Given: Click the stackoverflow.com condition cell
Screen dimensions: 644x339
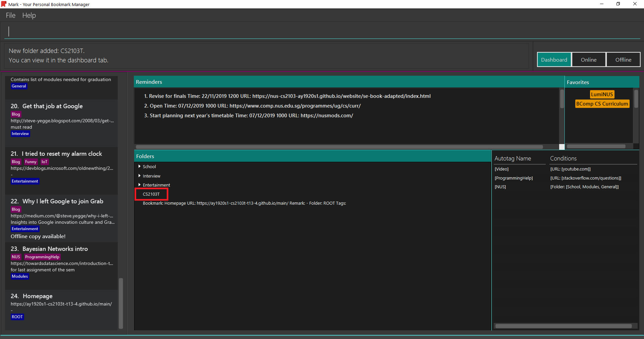Looking at the screenshot, I should [x=586, y=178].
